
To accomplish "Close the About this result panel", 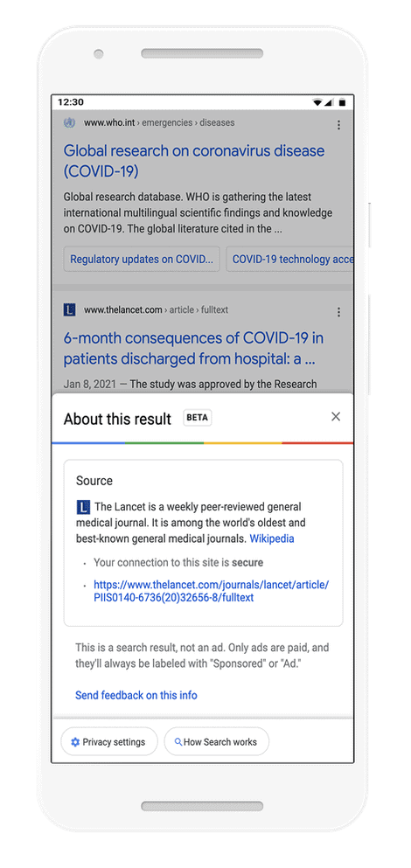I will pos(336,417).
